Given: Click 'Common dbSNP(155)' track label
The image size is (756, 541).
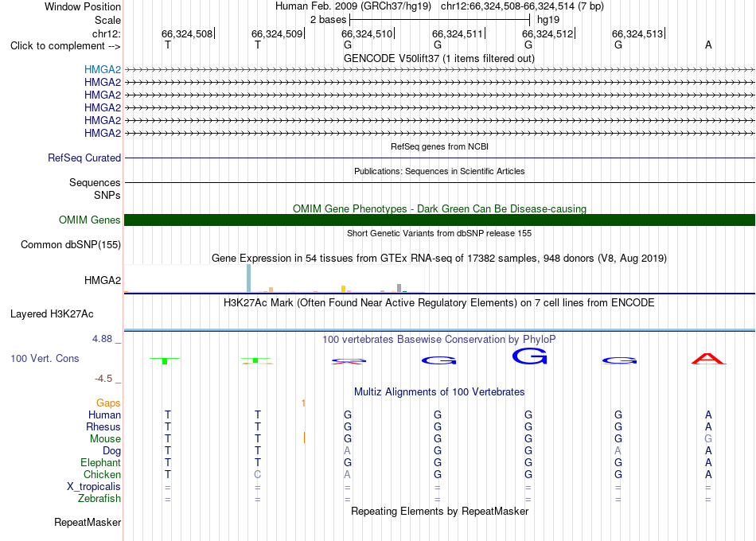Looking at the screenshot, I should (x=70, y=244).
